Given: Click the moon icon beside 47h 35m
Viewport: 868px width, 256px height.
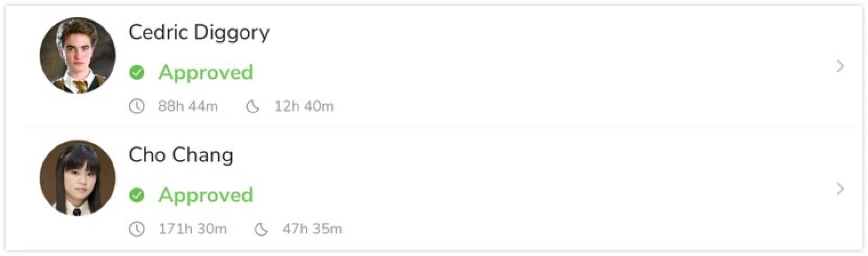Looking at the screenshot, I should click(x=261, y=230).
